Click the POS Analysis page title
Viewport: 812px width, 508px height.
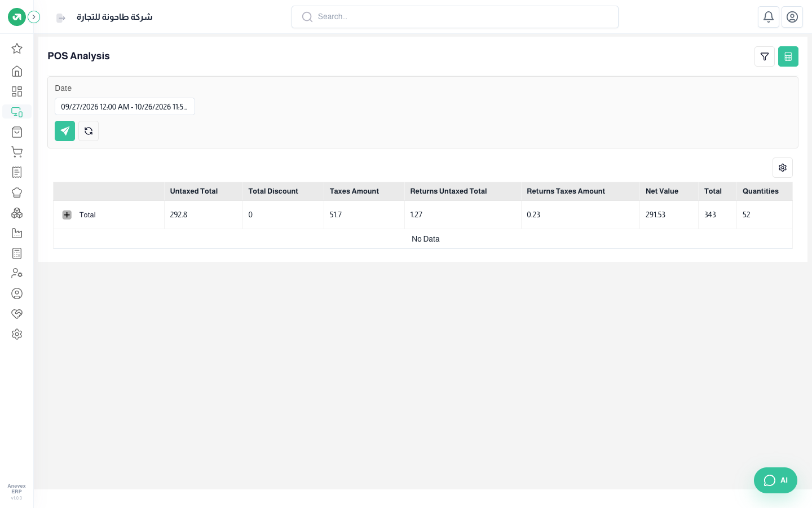[x=78, y=56]
